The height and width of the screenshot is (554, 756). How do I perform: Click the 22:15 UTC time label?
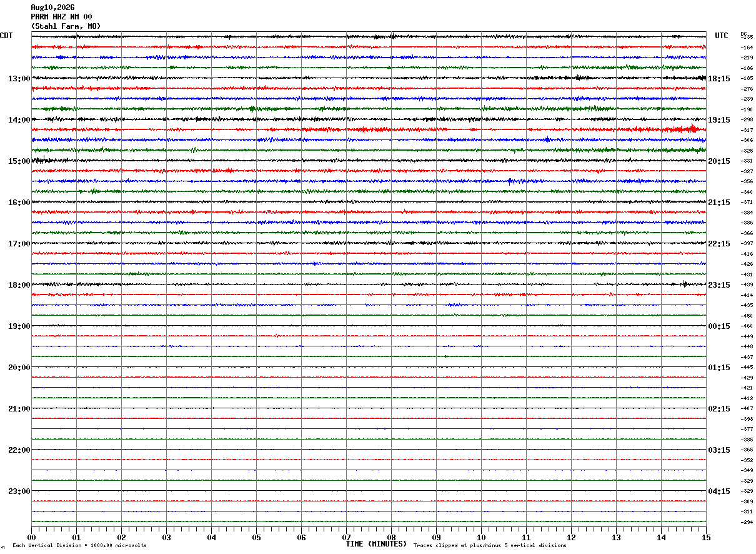point(719,244)
